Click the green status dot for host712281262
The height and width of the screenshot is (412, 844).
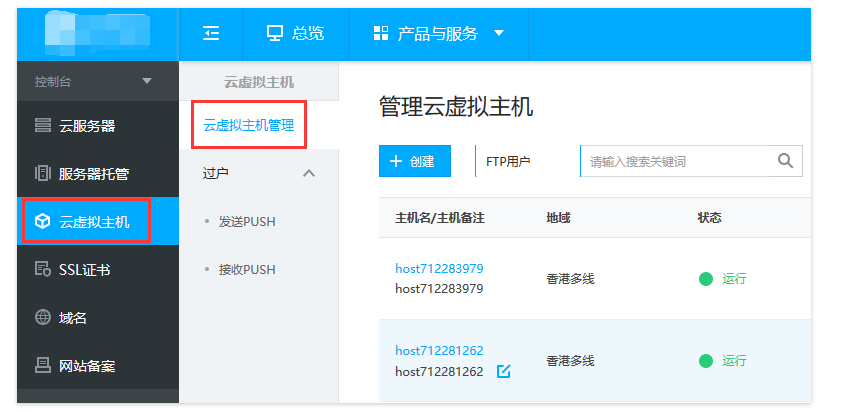tap(706, 361)
